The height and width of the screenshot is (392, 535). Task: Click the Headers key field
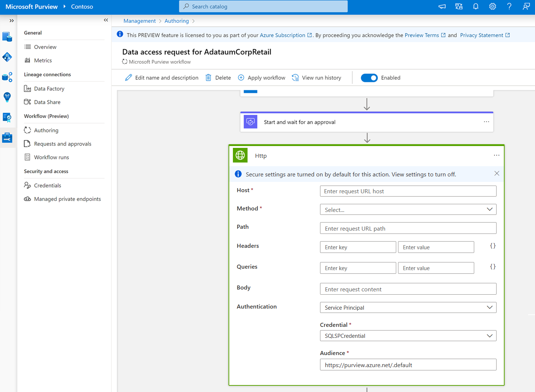tap(358, 247)
